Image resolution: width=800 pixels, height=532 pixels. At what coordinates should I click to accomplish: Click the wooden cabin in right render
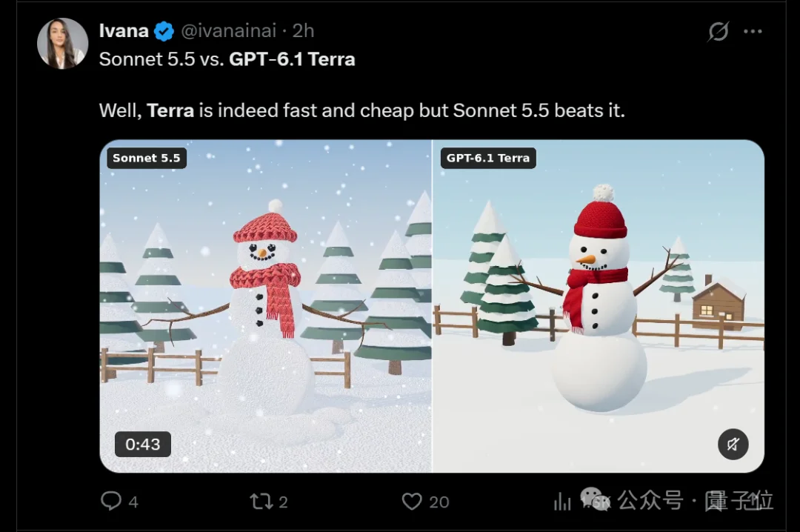[719, 303]
